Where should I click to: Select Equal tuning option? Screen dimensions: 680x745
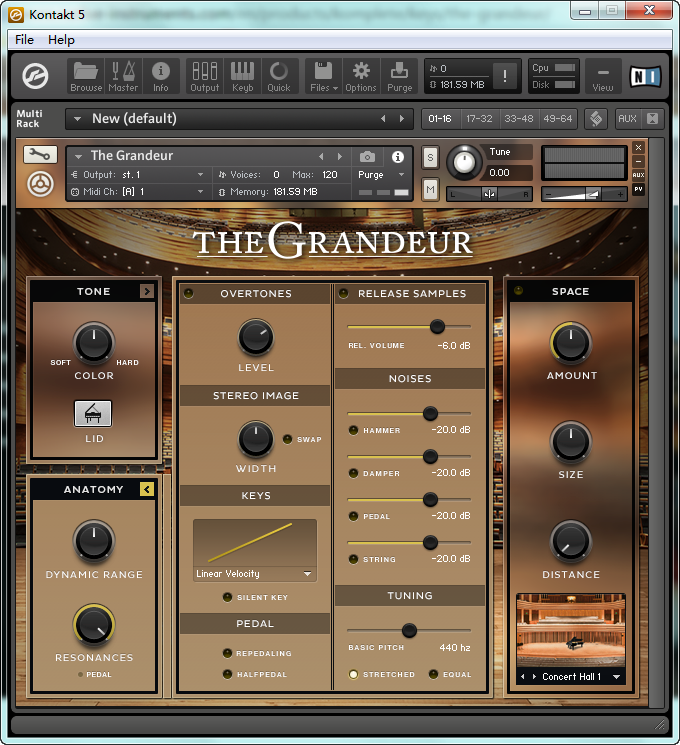click(x=433, y=674)
